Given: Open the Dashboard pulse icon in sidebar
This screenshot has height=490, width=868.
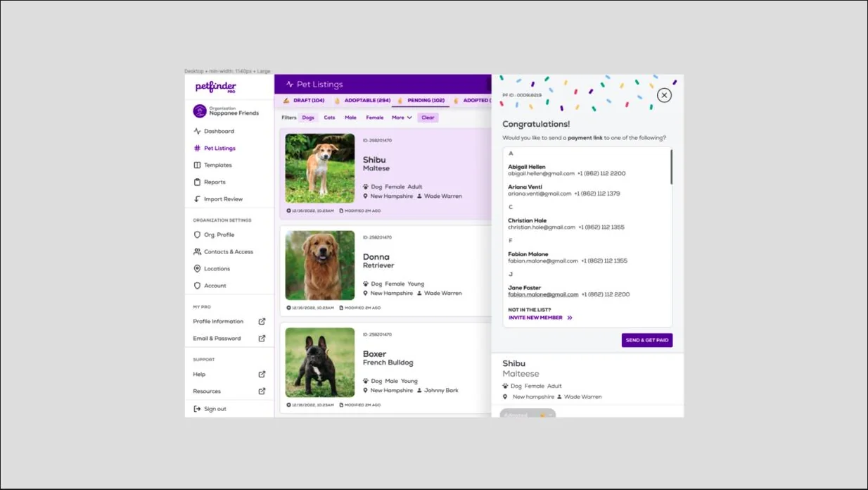Looking at the screenshot, I should coord(197,131).
